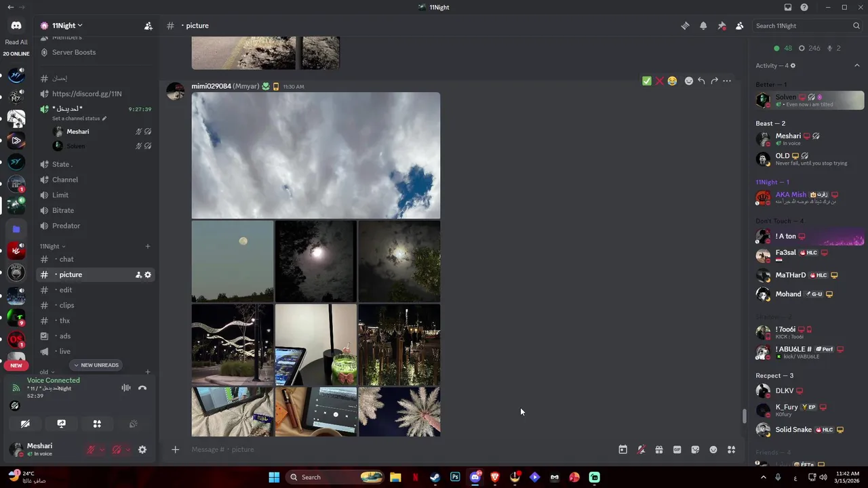Open the palm trees night photo
Image resolution: width=868 pixels, height=488 pixels.
click(399, 411)
